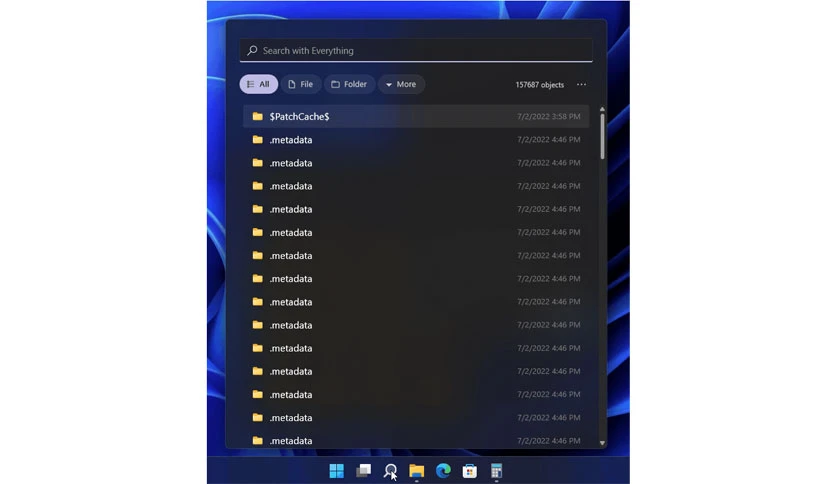Toggle the Everything search taskbar icon

(390, 471)
